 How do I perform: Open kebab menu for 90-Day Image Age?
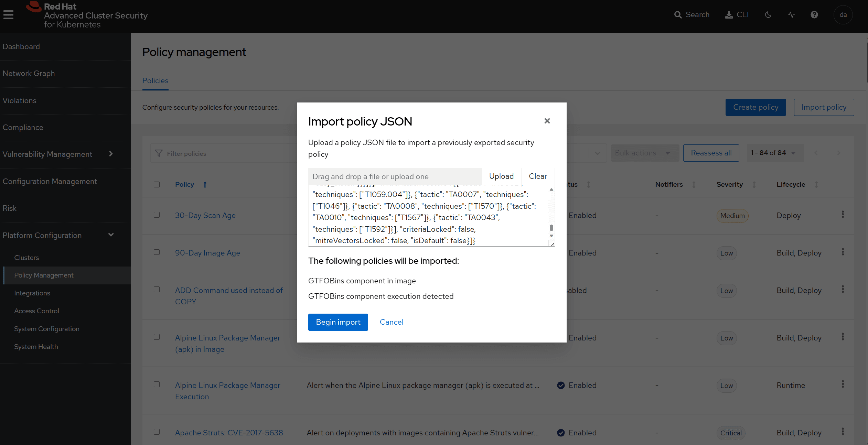tap(843, 252)
